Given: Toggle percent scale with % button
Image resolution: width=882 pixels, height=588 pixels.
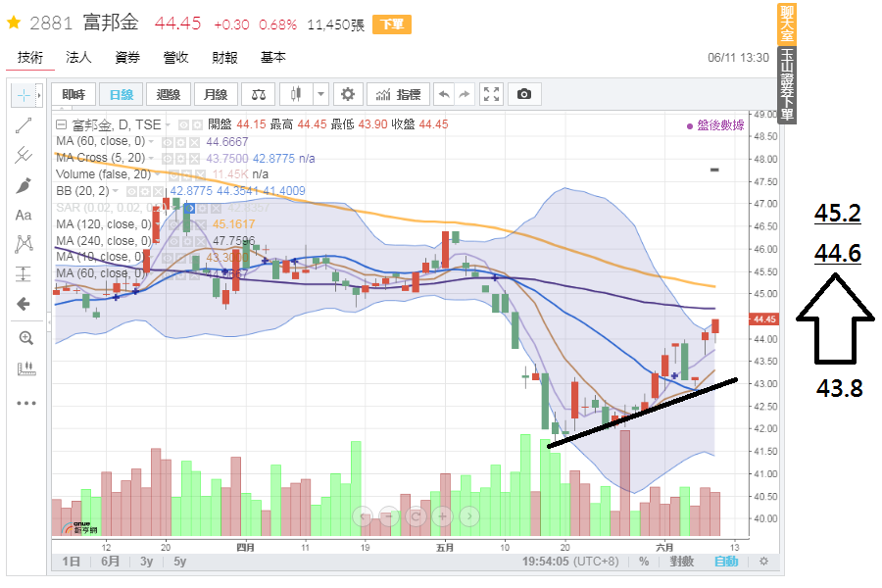Looking at the screenshot, I should tap(644, 562).
